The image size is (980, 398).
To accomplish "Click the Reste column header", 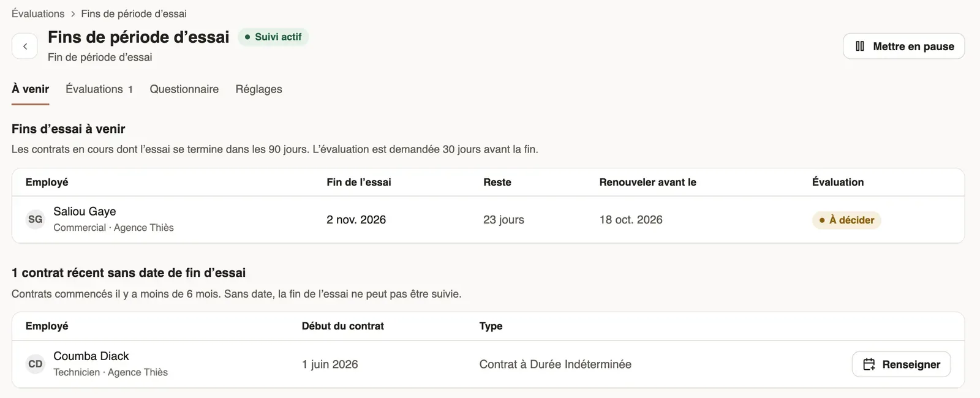I will [x=497, y=182].
